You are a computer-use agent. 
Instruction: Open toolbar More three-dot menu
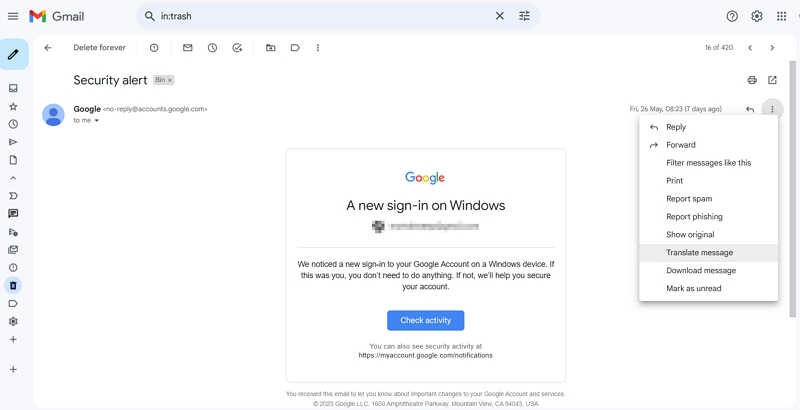318,48
